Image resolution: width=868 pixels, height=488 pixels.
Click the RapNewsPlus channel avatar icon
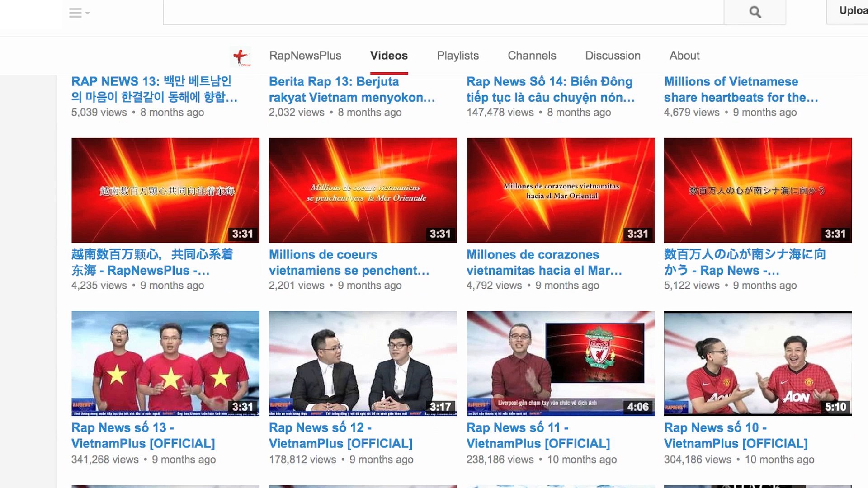[x=241, y=56]
